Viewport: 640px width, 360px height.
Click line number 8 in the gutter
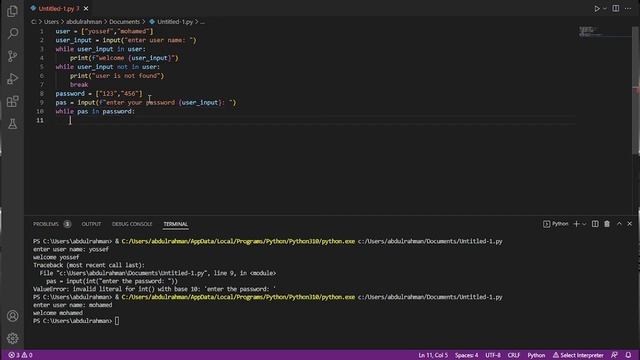click(x=42, y=93)
